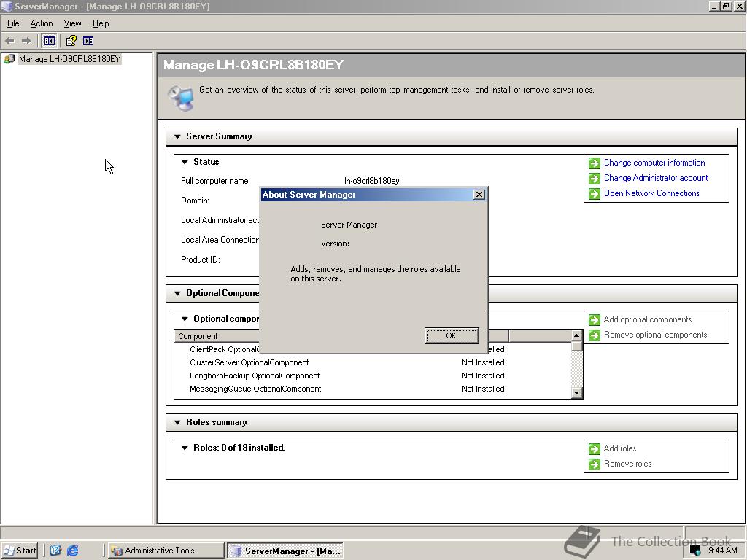This screenshot has width=747, height=560.
Task: Click the lh-o9crl8b180ey computer name value
Action: click(x=372, y=181)
